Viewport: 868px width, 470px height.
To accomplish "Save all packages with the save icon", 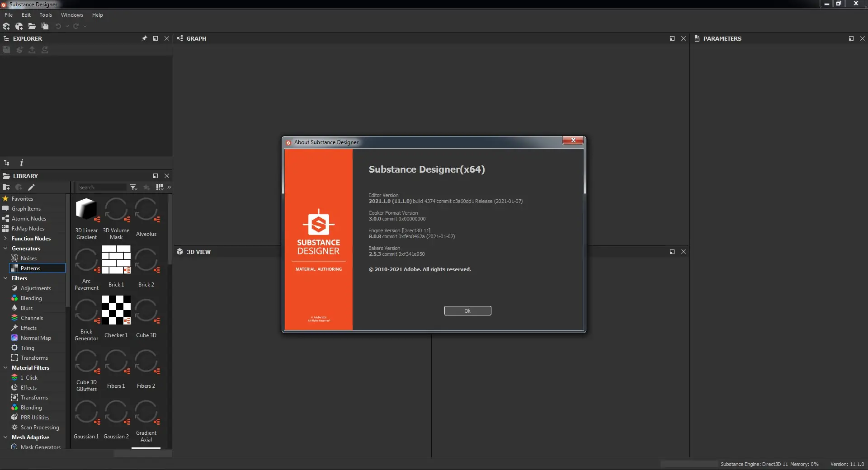I will pos(45,26).
